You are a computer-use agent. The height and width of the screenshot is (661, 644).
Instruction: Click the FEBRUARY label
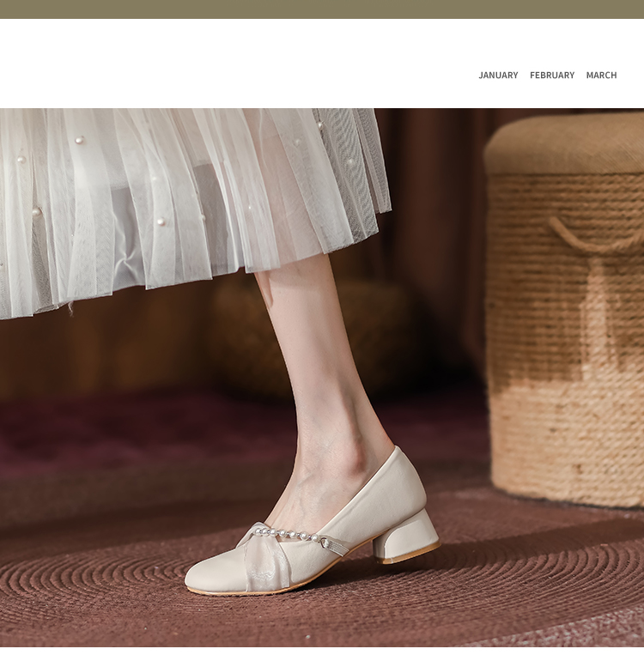coord(552,75)
